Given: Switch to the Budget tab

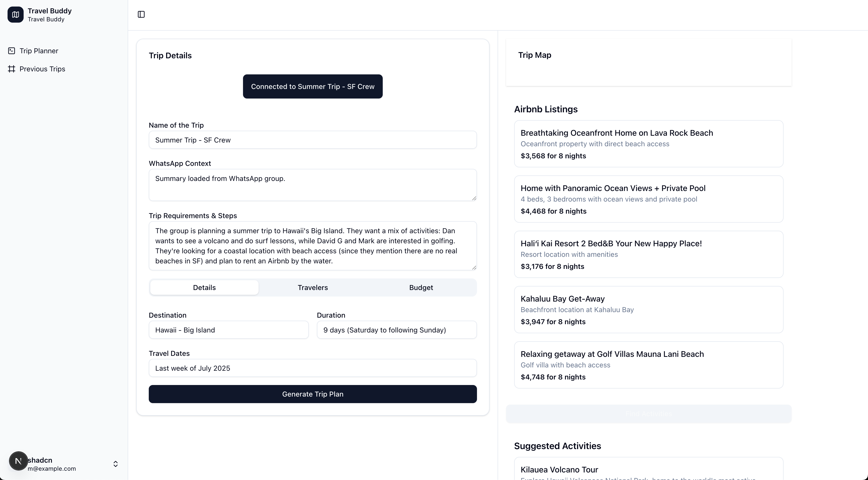Looking at the screenshot, I should click(x=421, y=287).
